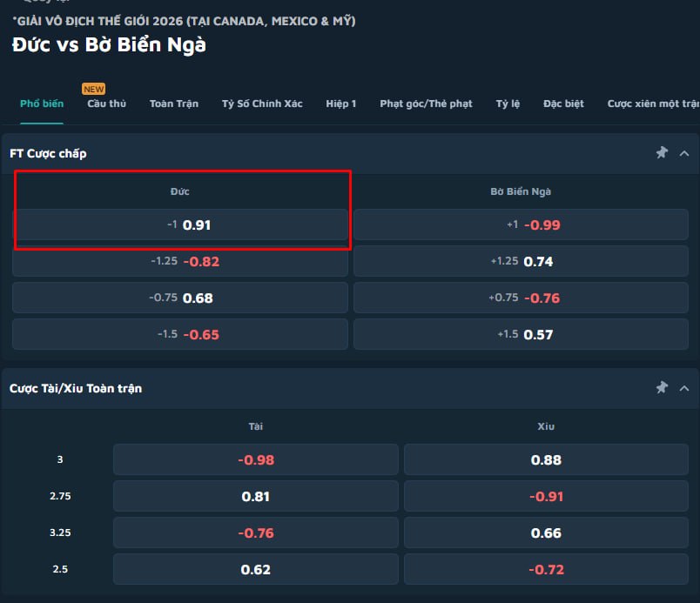Bet Bờ Biển Ngà +1 at -0.99
The height and width of the screenshot is (603, 700).
click(x=521, y=224)
